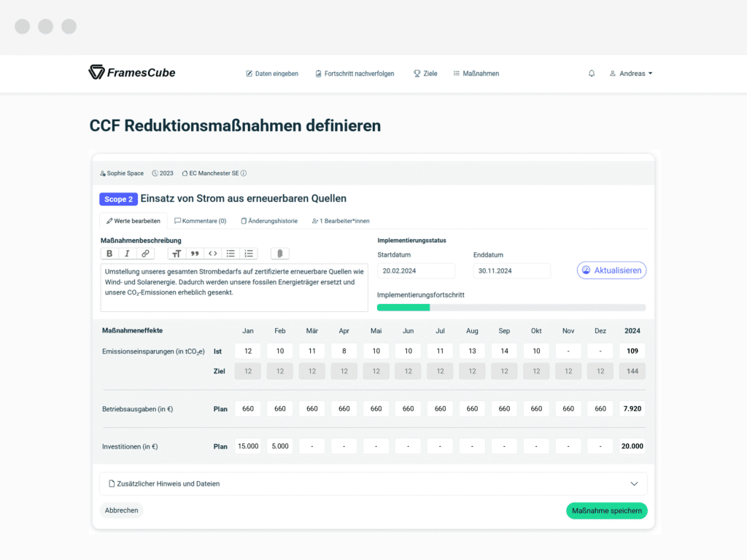Image resolution: width=747 pixels, height=560 pixels.
Task: Click Investitionen Plan field with 5.000
Action: click(280, 446)
